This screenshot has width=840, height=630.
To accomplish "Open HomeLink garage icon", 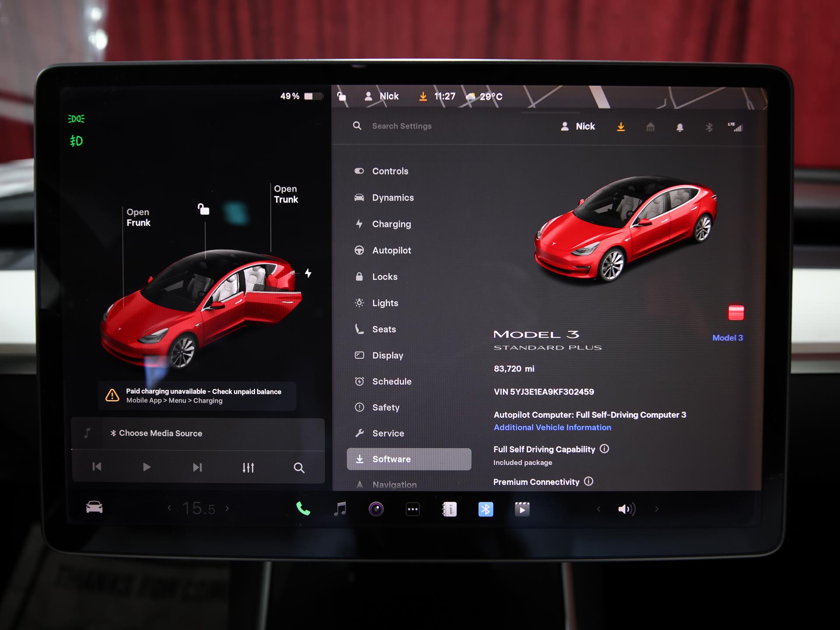I will [x=650, y=127].
